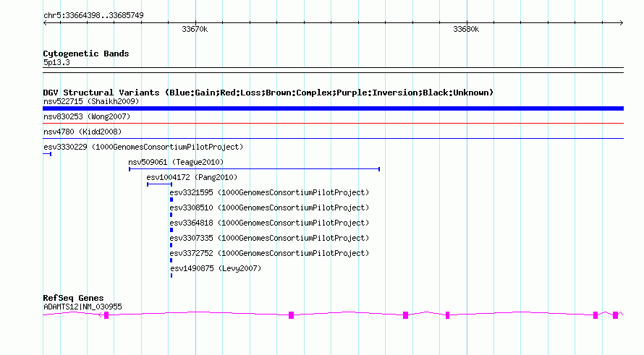644x355 pixels.
Task: Click the nsv509061 variant span line
Action: [254, 169]
